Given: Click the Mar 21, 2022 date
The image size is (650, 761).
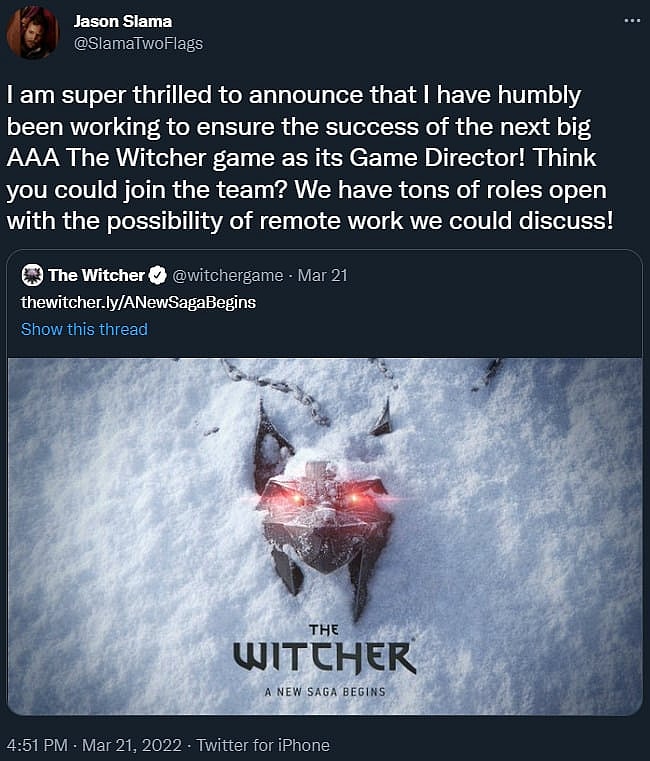Looking at the screenshot, I should click(x=132, y=745).
